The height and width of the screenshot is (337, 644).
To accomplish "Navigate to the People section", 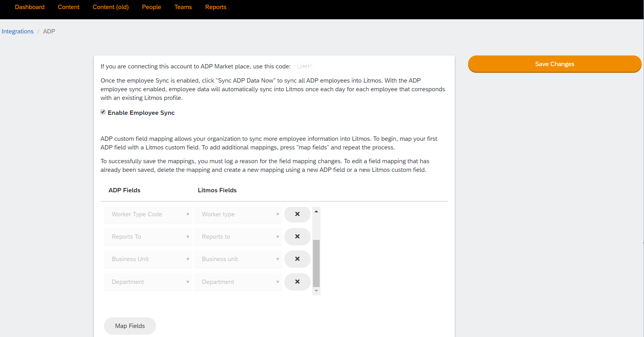I will [152, 7].
